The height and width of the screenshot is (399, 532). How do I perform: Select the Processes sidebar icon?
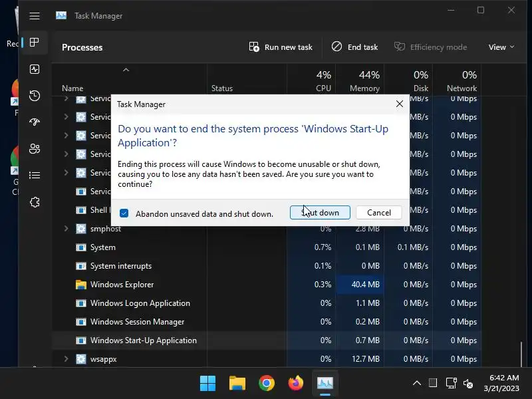pyautogui.click(x=35, y=43)
